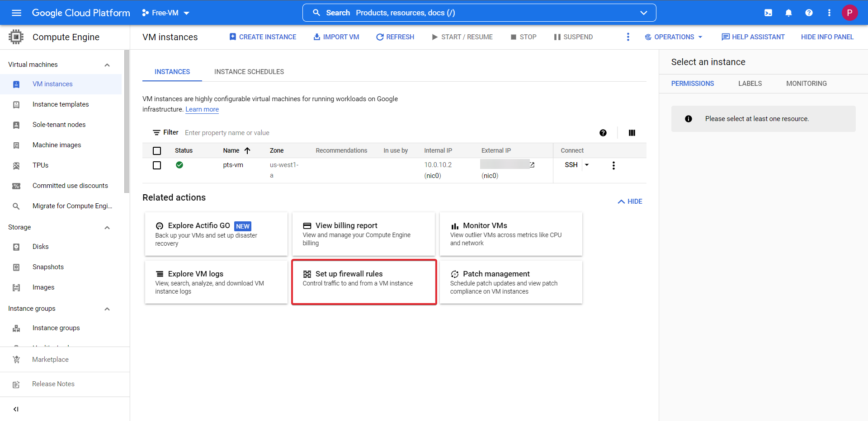This screenshot has width=868, height=421.
Task: Select VM instances in sidebar
Action: click(x=61, y=84)
